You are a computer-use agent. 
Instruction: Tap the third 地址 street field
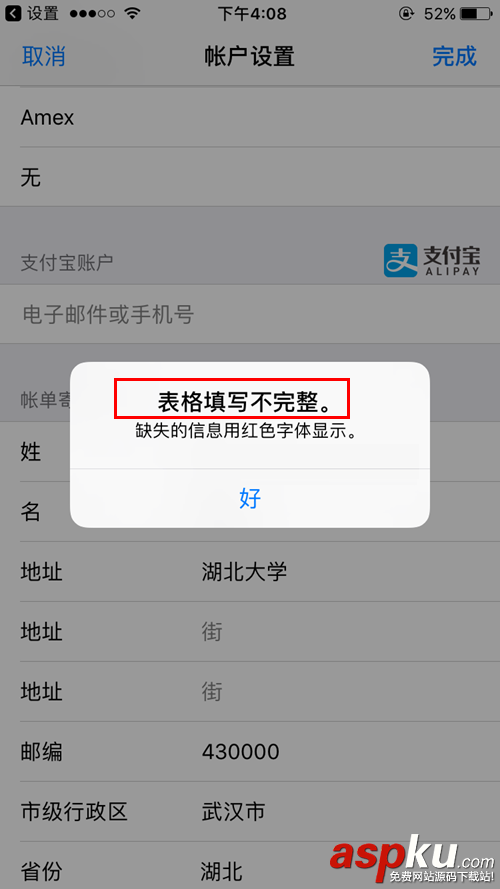point(250,692)
